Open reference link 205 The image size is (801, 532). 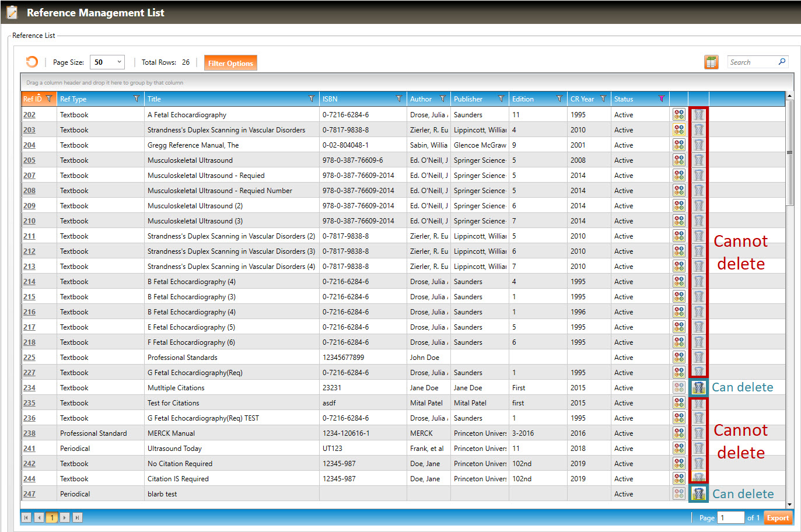pyautogui.click(x=29, y=160)
